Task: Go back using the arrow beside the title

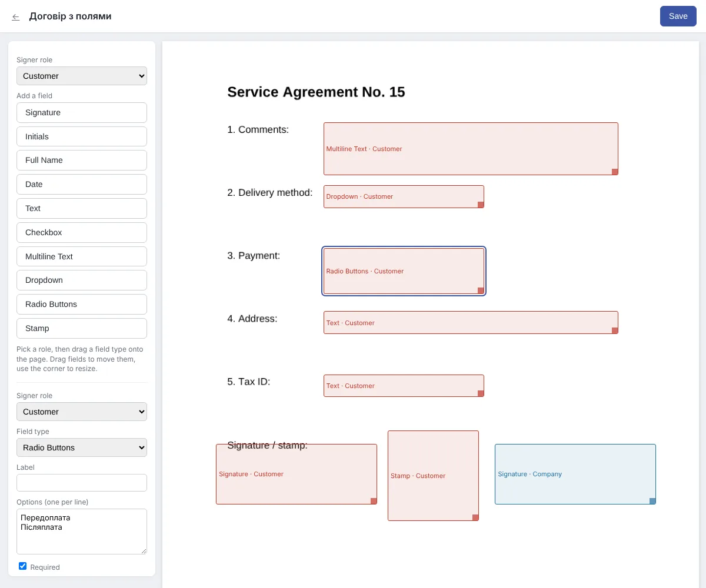Action: pos(16,17)
